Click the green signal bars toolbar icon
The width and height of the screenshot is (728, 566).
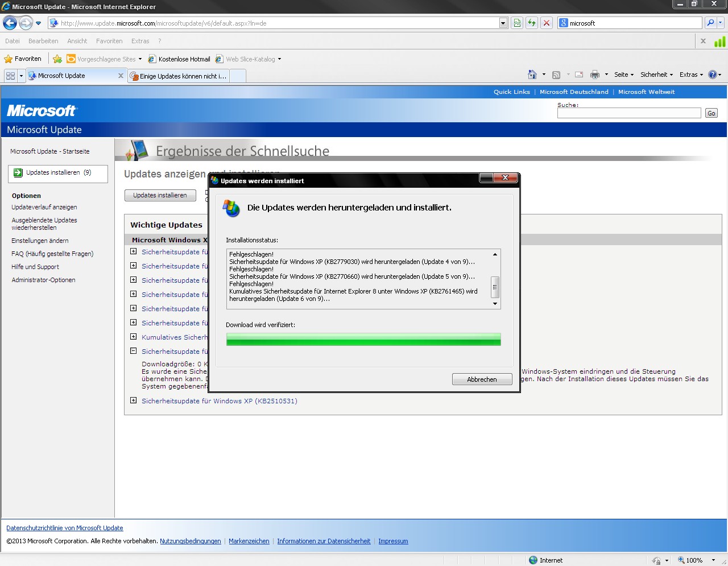pos(719,42)
